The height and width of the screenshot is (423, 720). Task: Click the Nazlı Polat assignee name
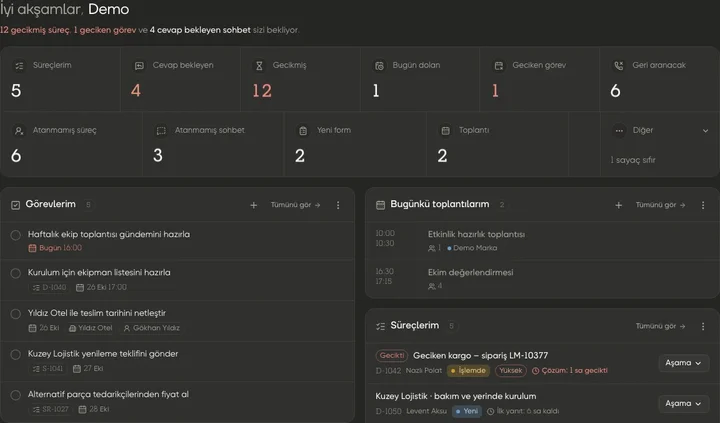click(x=424, y=371)
